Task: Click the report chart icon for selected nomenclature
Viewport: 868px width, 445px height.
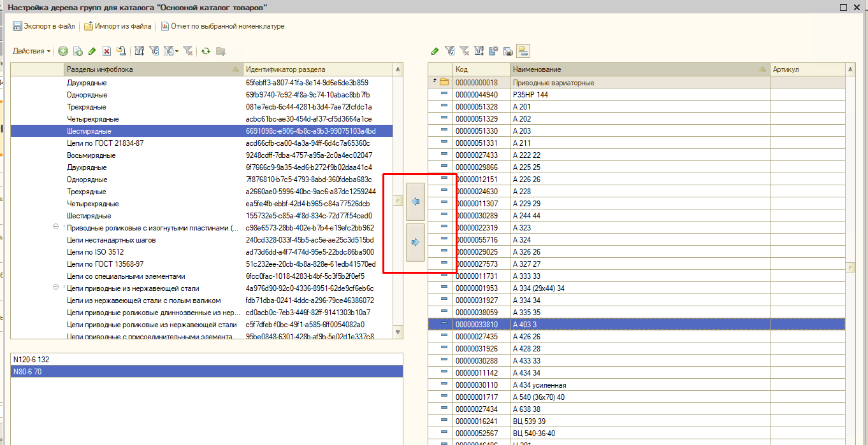Action: (x=165, y=26)
